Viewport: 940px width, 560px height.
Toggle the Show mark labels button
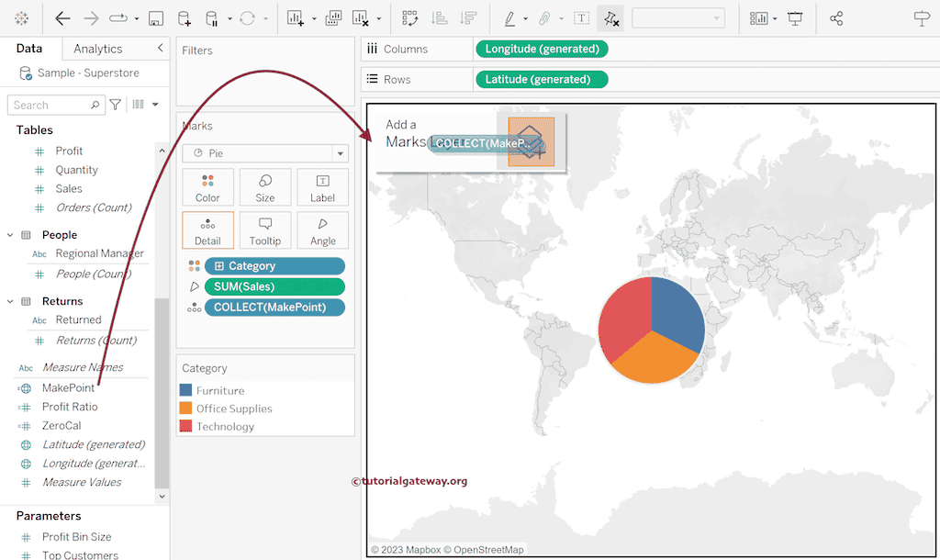582,18
